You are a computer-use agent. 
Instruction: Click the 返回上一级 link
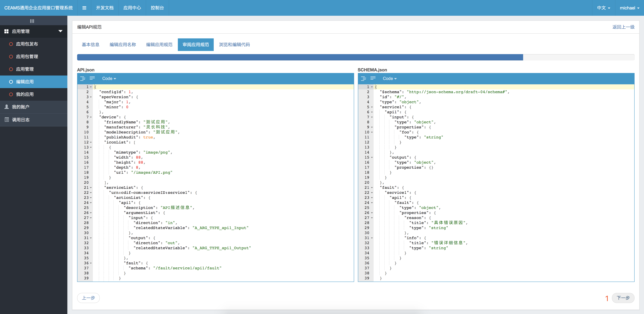623,27
